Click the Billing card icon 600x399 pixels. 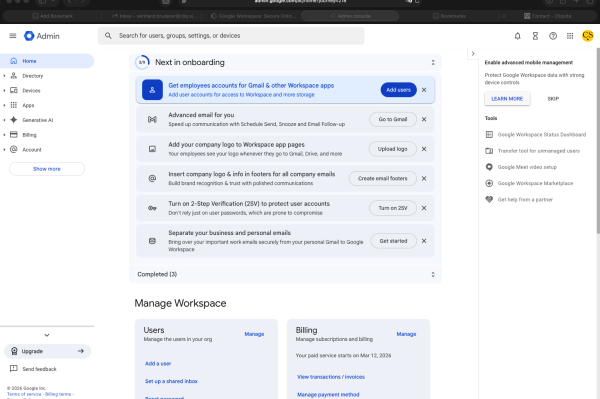point(14,135)
